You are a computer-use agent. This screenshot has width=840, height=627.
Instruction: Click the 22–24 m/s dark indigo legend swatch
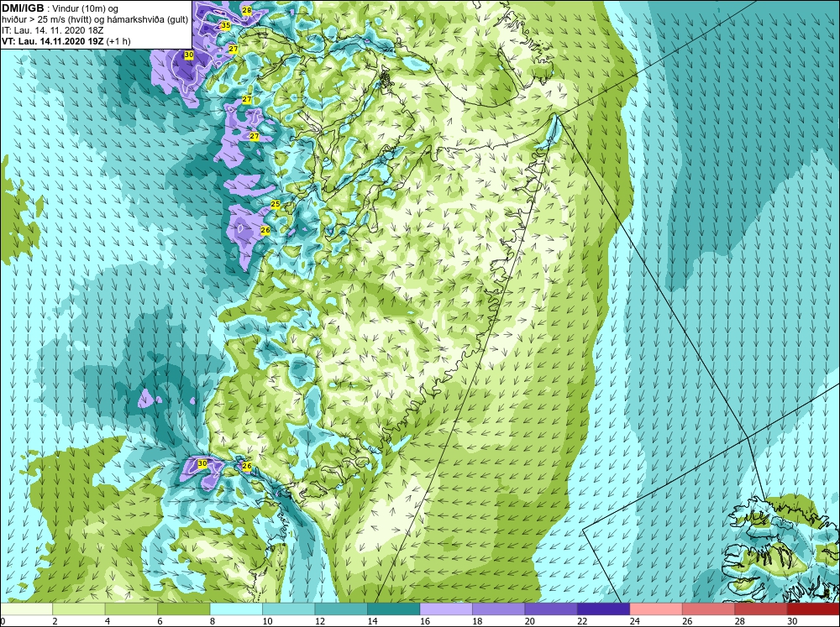604,609
